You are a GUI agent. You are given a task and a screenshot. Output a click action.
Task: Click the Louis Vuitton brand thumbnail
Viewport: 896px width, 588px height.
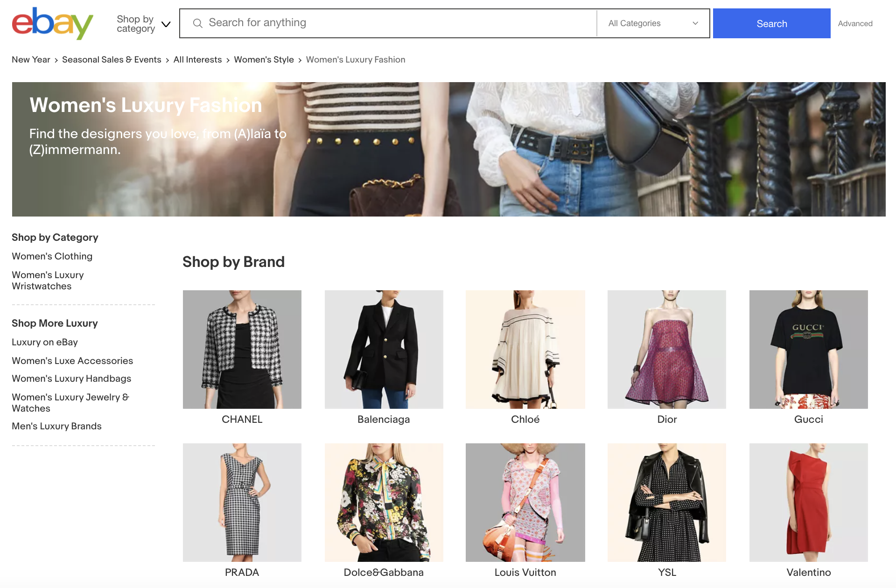tap(525, 501)
